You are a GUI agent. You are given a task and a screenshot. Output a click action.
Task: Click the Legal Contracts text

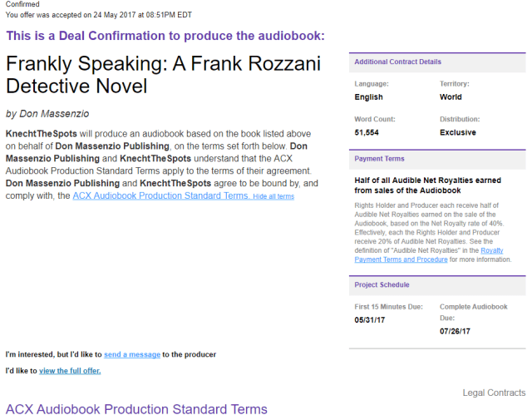(x=494, y=393)
